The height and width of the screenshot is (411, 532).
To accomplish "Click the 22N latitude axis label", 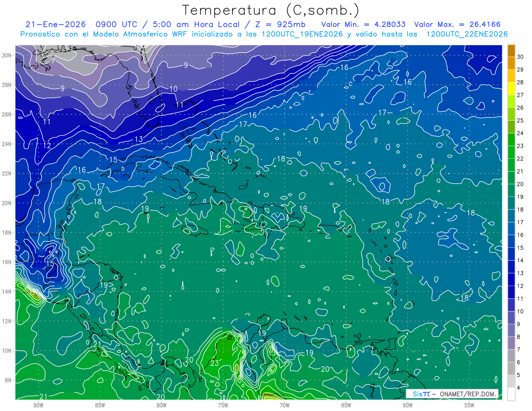I will click(x=7, y=173).
